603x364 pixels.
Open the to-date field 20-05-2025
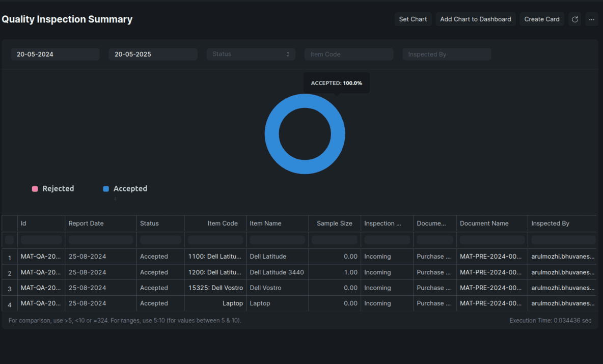pos(153,54)
